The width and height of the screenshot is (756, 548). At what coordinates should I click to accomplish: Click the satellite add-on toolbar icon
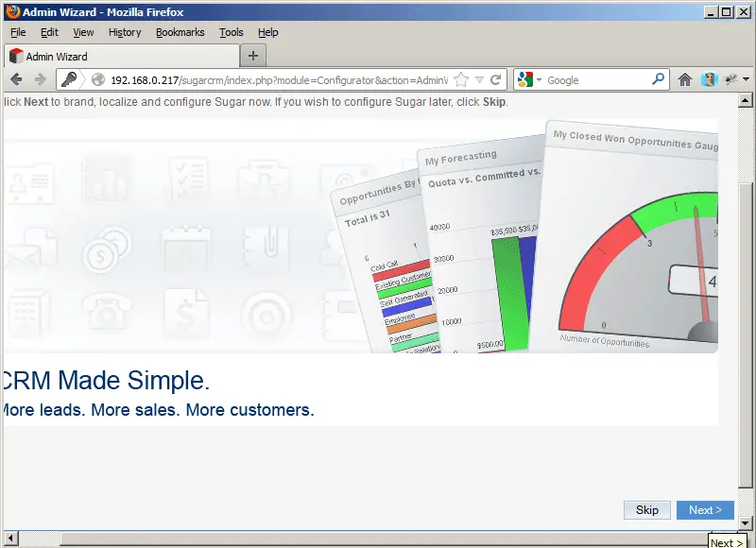(x=730, y=79)
